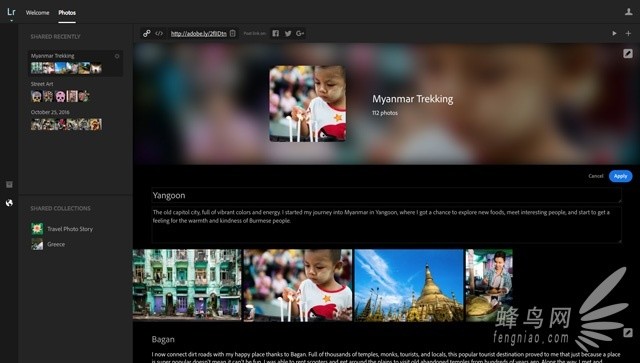Copy the adobe.ly link with clipboard icon
This screenshot has width=640, height=363.
[x=233, y=33]
